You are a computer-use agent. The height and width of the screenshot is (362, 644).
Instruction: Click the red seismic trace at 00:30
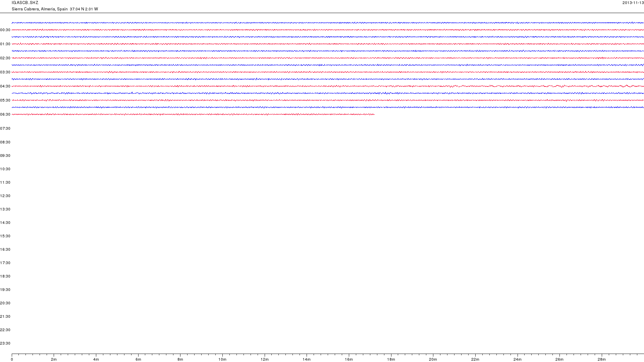tap(328, 30)
